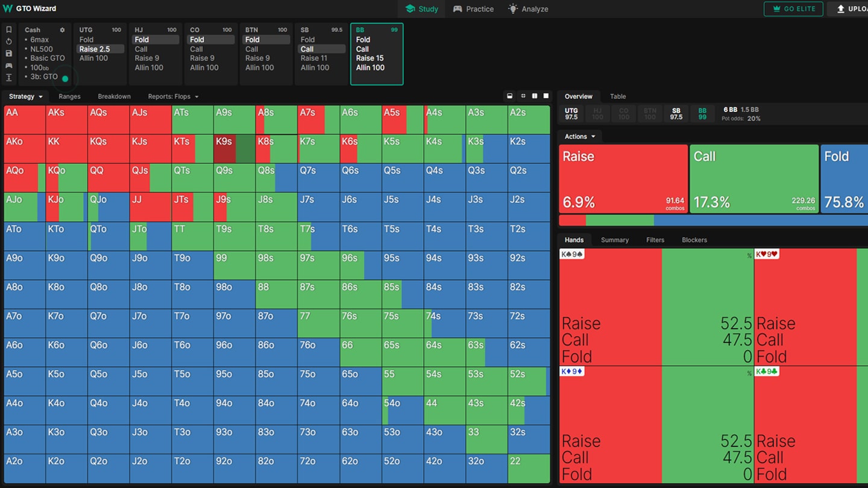
Task: Expand the Reports: Flops dropdown
Action: point(173,96)
